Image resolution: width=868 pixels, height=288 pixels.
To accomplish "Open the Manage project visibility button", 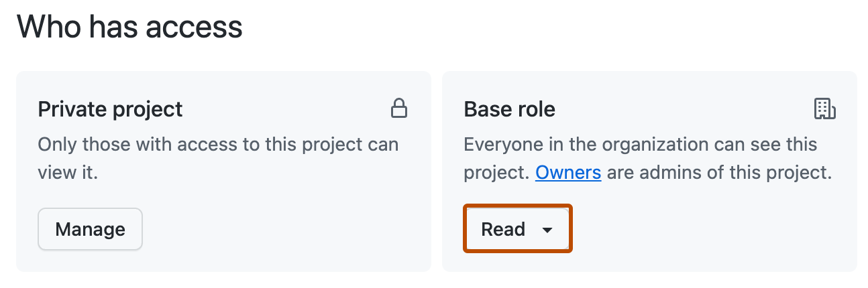I will [x=91, y=229].
